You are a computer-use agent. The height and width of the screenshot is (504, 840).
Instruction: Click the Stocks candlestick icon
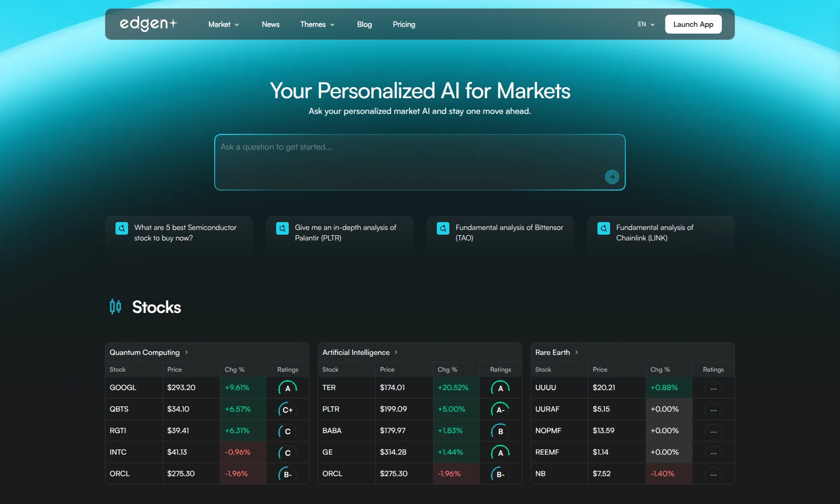pos(115,307)
